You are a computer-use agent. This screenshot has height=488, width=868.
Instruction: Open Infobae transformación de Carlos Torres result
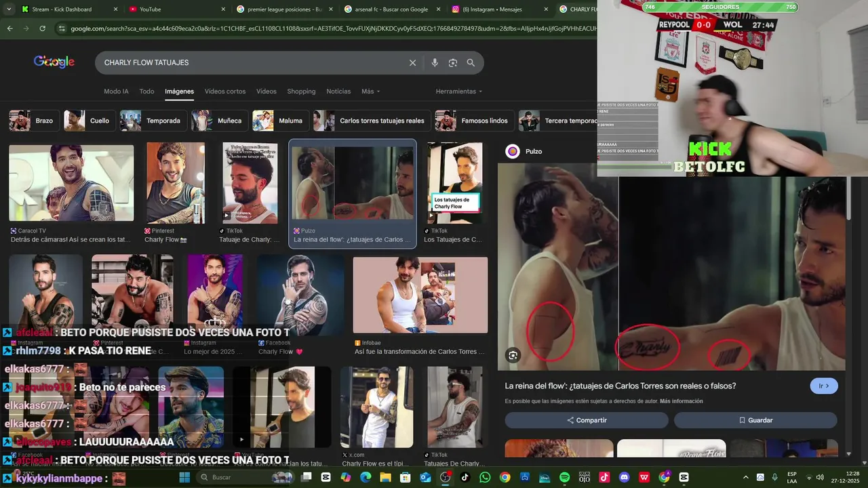[420, 306]
